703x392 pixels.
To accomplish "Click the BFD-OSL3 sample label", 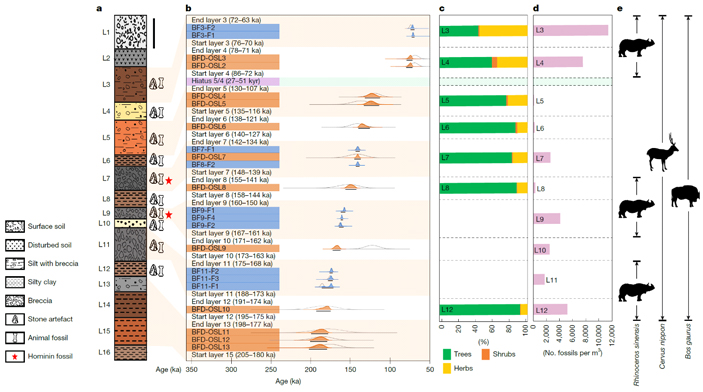I will [208, 58].
